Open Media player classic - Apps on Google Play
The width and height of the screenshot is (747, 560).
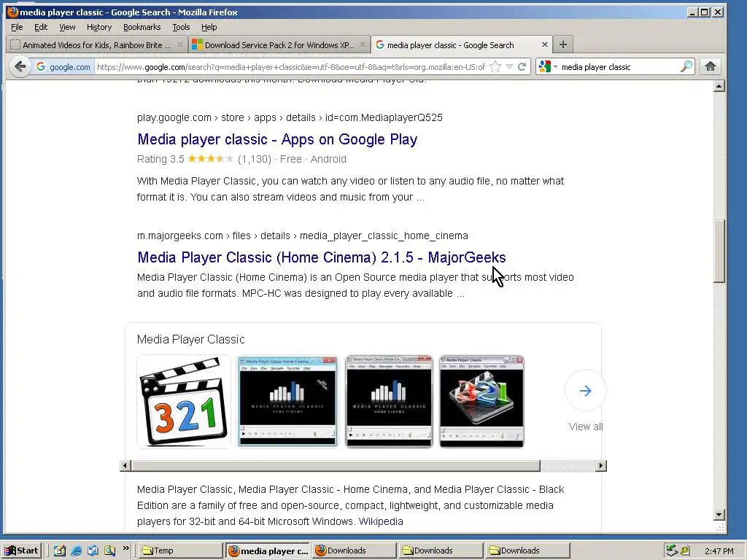277,139
